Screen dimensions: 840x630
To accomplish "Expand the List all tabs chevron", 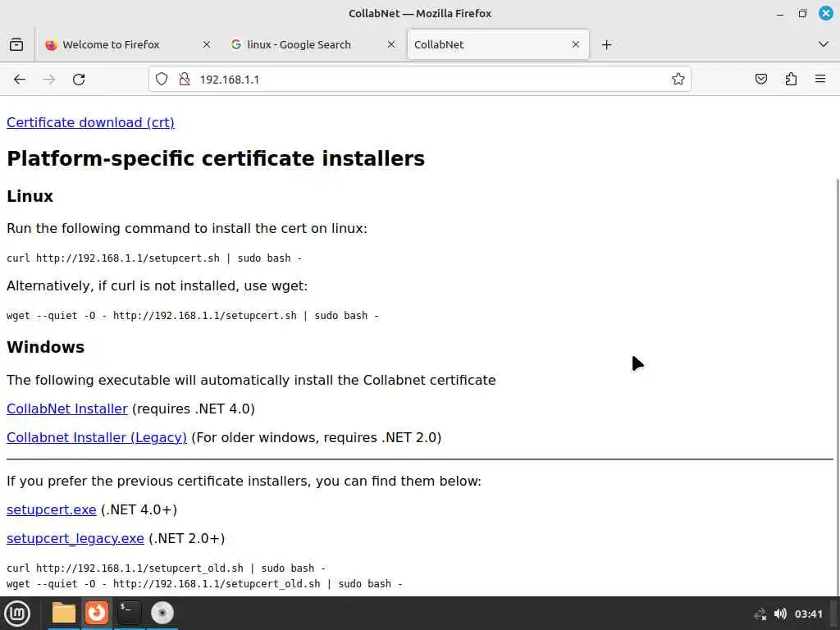I will (824, 44).
